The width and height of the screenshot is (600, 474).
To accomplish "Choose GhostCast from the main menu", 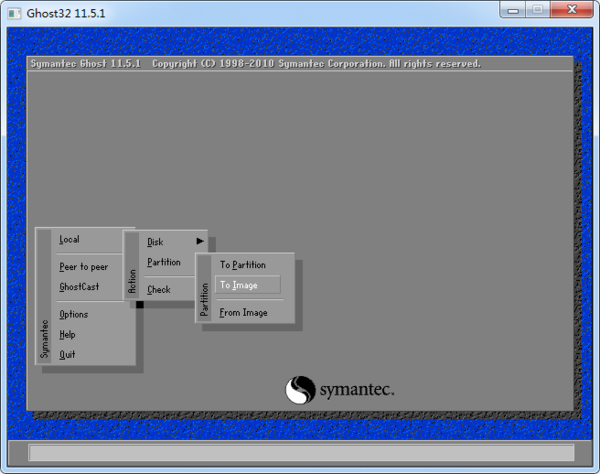I will click(x=79, y=287).
